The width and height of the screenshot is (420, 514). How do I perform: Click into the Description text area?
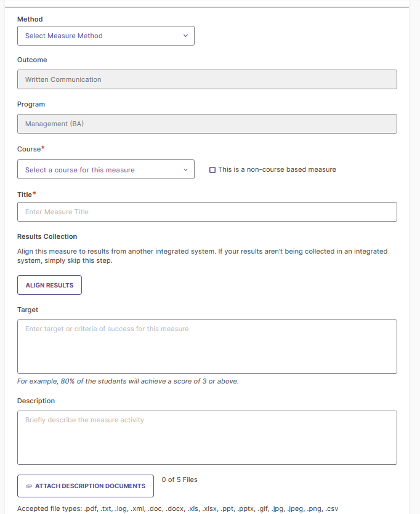[207, 438]
